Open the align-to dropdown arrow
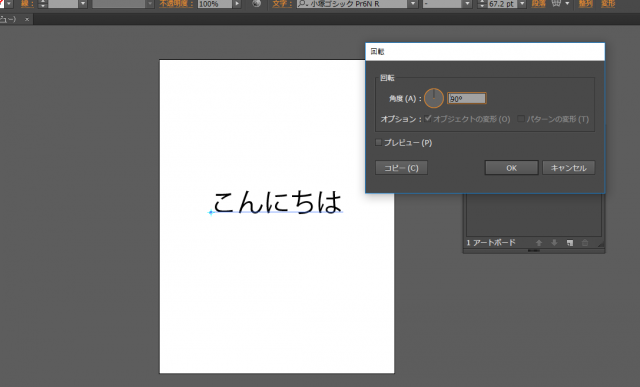Screen dimensions: 640x387 (567, 4)
